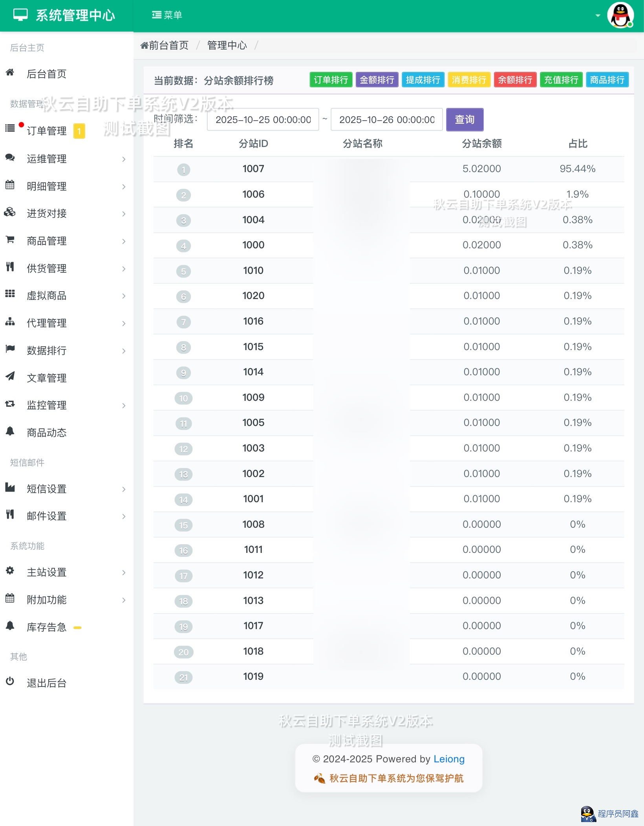Follow the Leiong link in footer
Image resolution: width=644 pixels, height=826 pixels.
pos(449,759)
